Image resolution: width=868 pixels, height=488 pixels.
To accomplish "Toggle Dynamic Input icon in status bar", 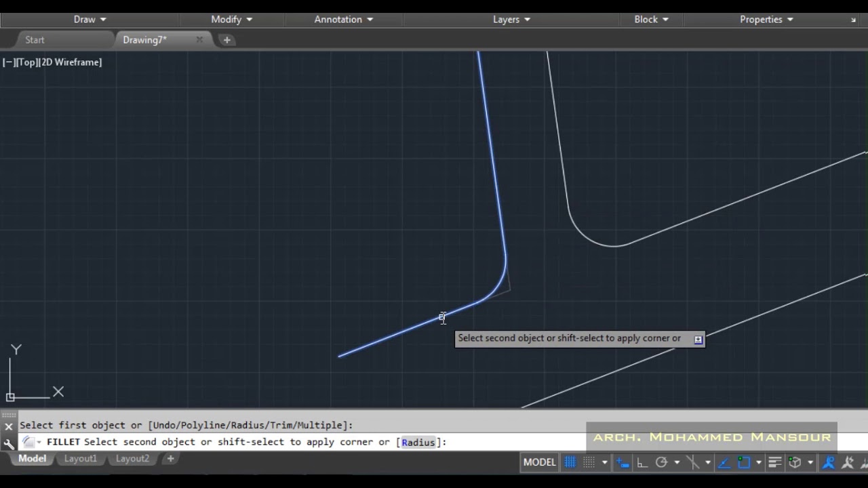I will pos(623,462).
